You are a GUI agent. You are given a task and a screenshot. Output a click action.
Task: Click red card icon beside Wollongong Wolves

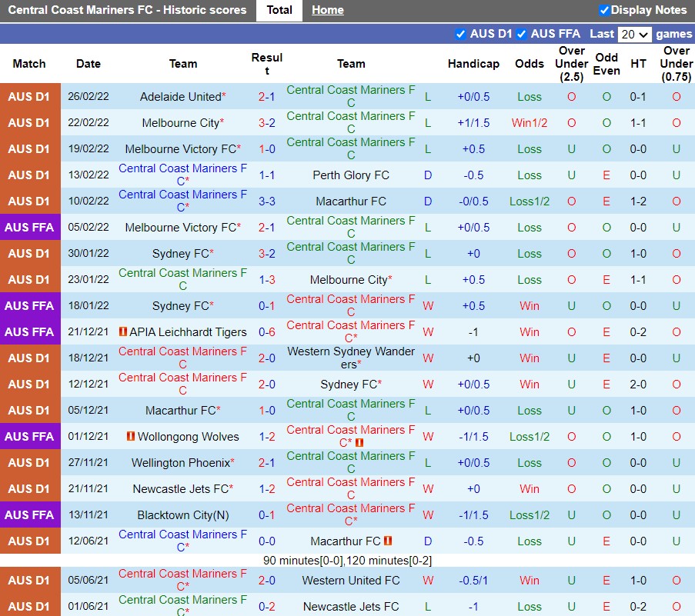click(x=131, y=437)
